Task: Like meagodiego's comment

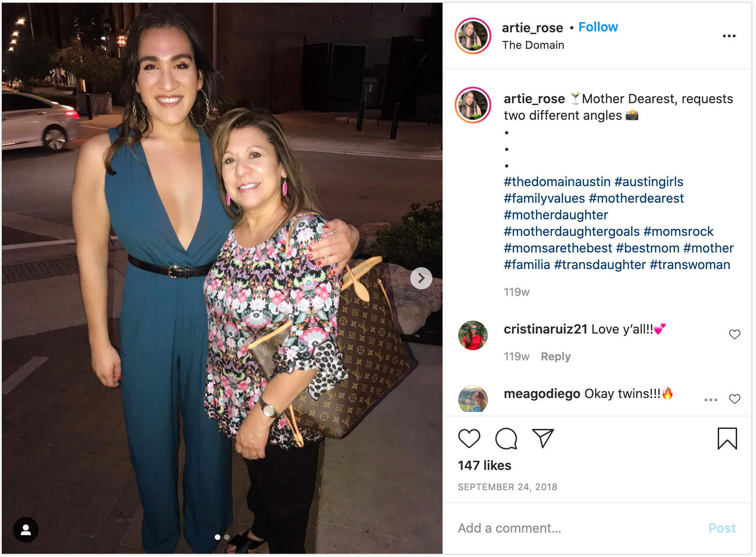Action: (x=735, y=399)
